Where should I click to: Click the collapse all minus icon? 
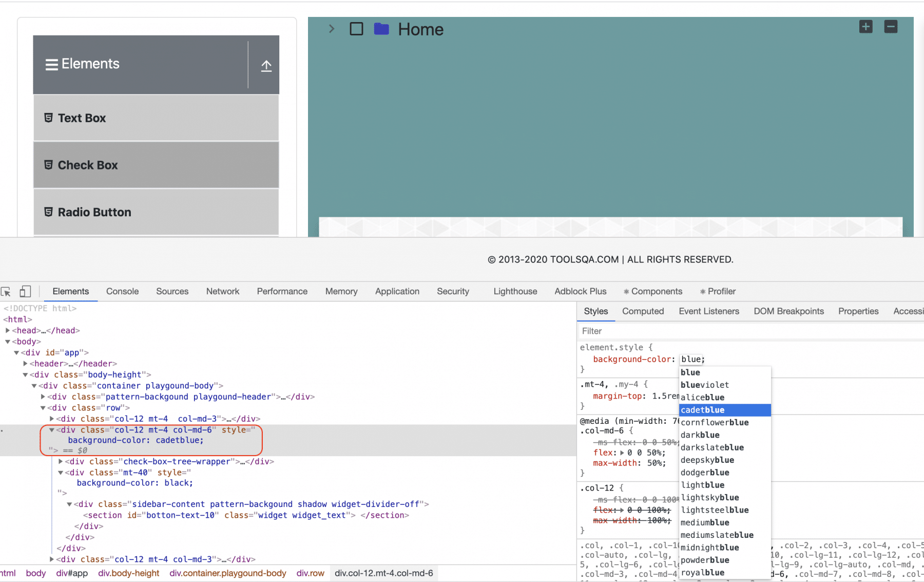(x=891, y=27)
